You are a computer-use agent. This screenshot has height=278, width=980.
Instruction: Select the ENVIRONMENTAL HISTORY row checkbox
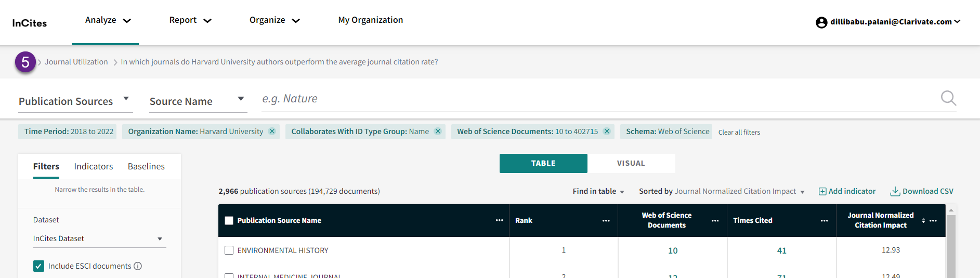(x=229, y=250)
